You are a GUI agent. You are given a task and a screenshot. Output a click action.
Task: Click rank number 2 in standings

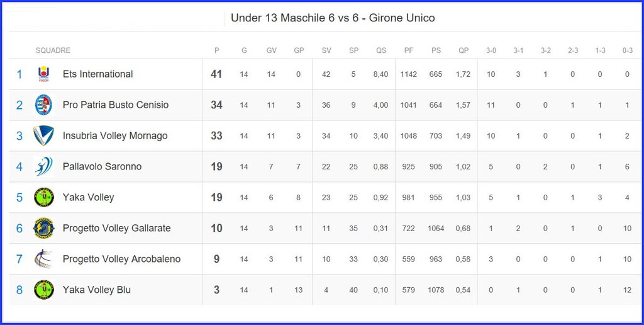coord(19,105)
